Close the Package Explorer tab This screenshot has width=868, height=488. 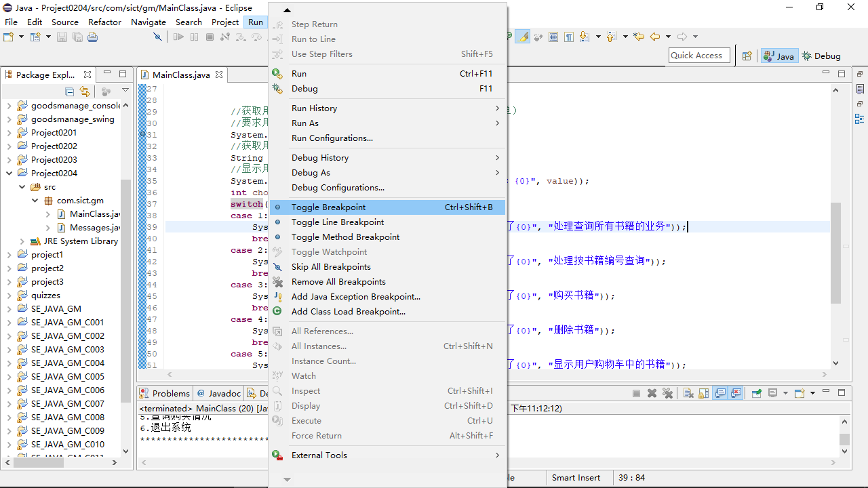click(x=87, y=75)
